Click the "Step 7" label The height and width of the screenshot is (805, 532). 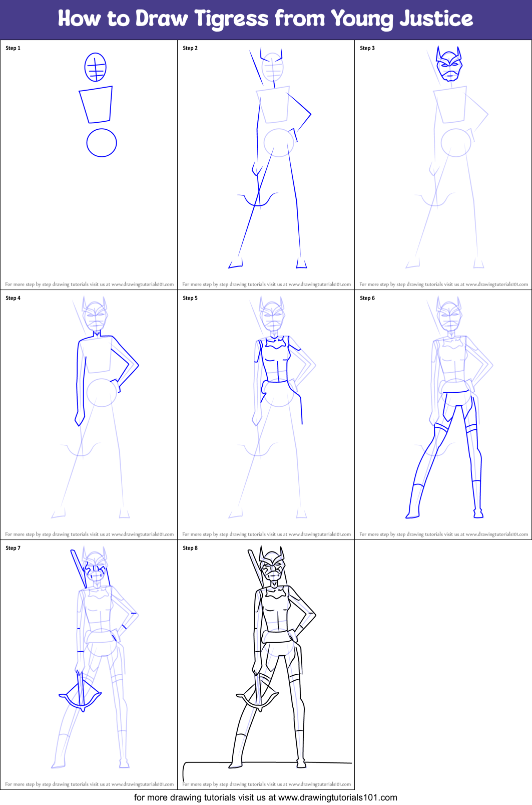[x=13, y=548]
